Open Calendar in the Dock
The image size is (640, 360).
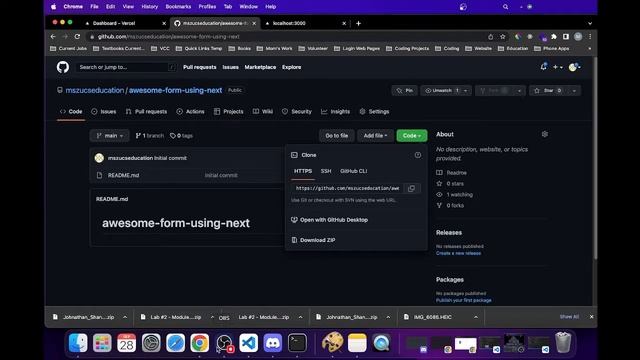pyautogui.click(x=127, y=342)
